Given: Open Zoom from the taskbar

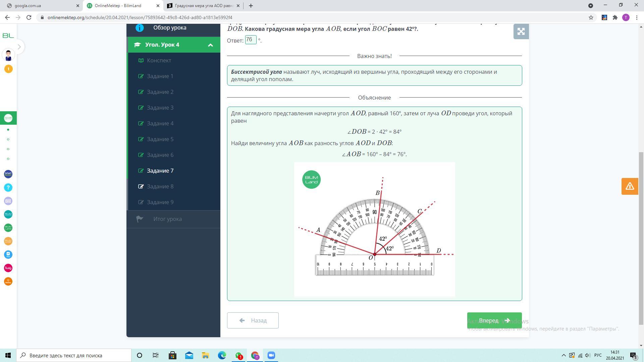Looking at the screenshot, I should [271, 355].
